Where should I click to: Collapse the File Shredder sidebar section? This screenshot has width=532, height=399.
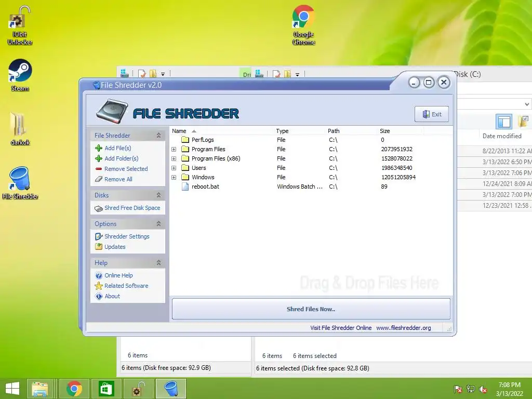click(158, 136)
